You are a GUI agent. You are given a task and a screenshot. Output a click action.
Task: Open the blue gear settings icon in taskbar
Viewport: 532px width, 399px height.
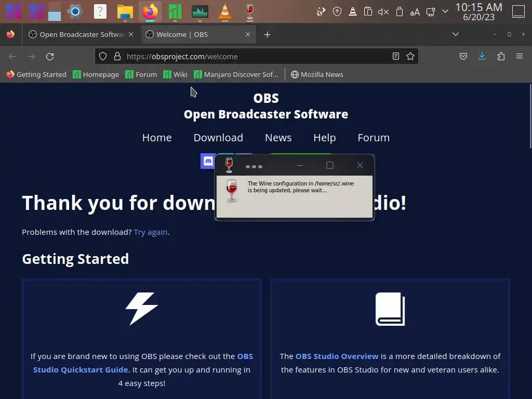tap(75, 12)
